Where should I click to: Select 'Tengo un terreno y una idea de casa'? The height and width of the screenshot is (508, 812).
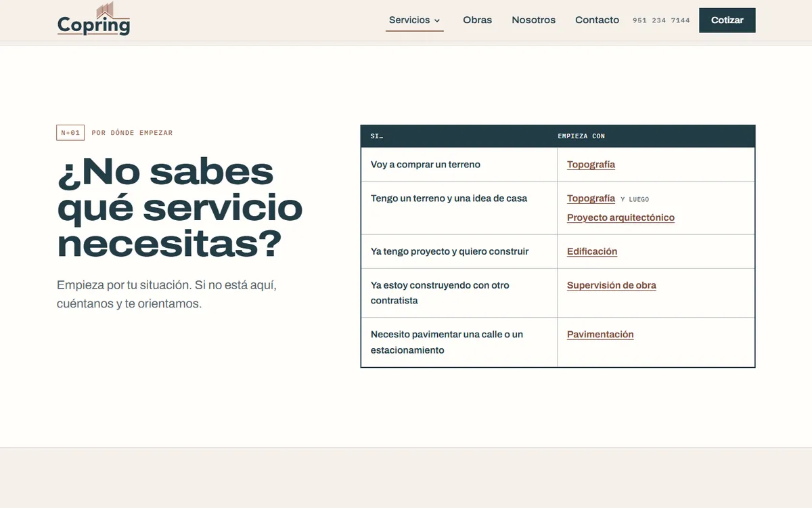click(x=449, y=198)
